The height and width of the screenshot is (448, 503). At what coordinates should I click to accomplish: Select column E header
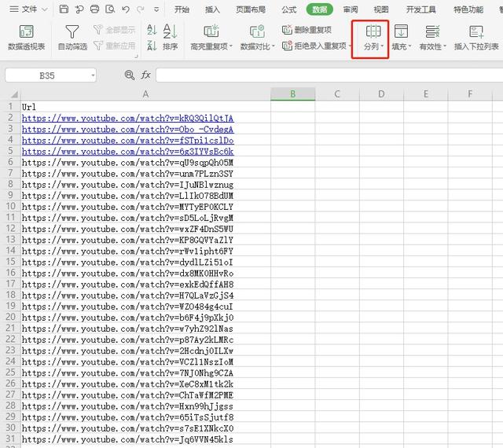tap(425, 94)
